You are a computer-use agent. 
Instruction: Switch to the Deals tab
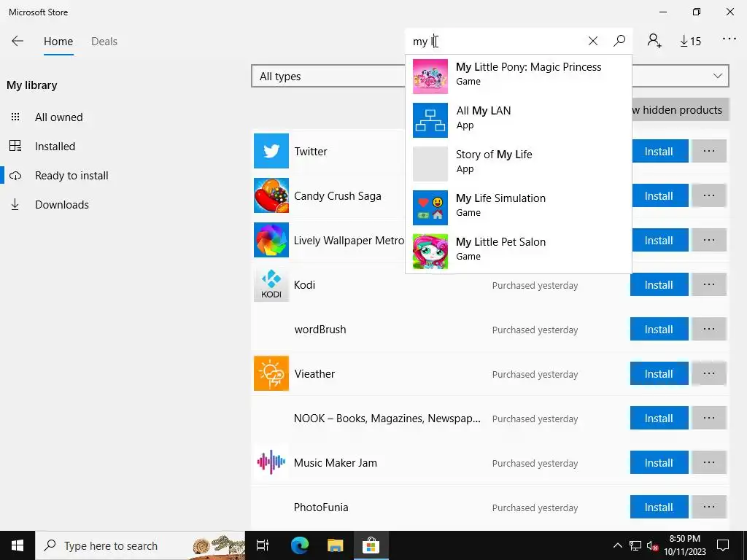[104, 42]
